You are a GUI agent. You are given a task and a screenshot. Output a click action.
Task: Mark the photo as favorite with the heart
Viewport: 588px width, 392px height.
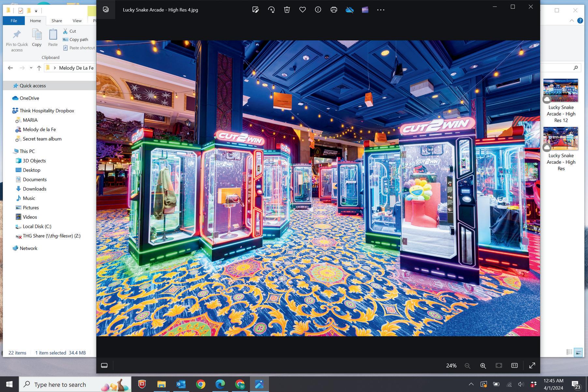click(x=303, y=10)
